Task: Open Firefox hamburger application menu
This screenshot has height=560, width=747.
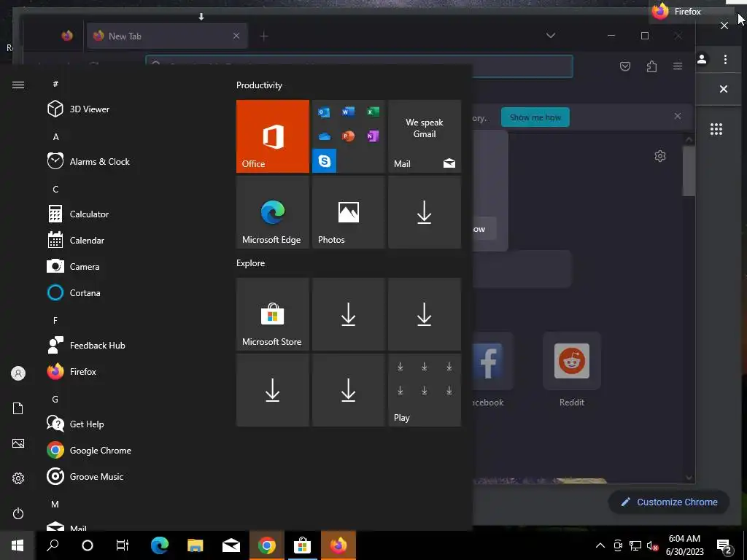Action: point(678,66)
